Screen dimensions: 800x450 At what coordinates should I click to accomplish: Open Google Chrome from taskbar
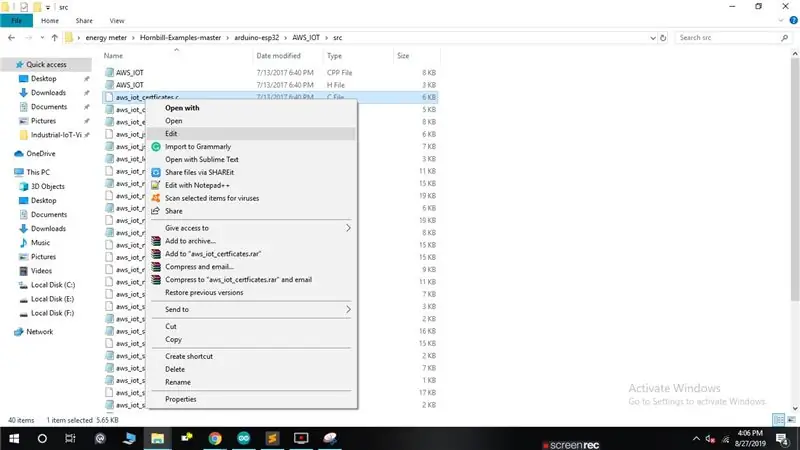tap(215, 438)
